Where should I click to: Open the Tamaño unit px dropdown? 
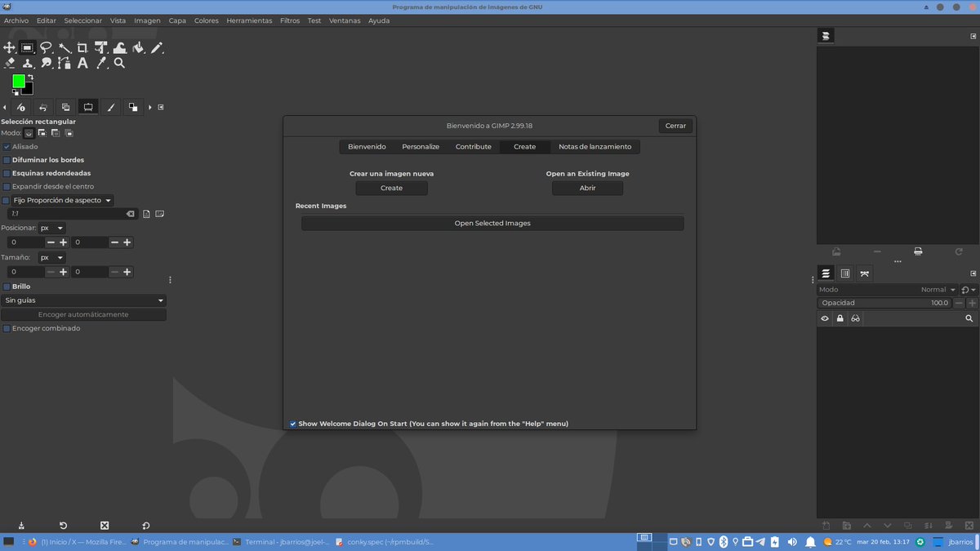[52, 257]
